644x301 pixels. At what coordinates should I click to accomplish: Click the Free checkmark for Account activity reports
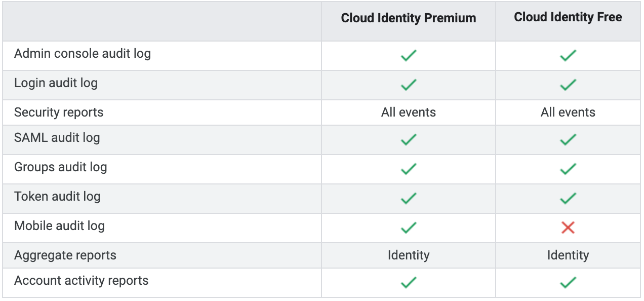click(568, 283)
